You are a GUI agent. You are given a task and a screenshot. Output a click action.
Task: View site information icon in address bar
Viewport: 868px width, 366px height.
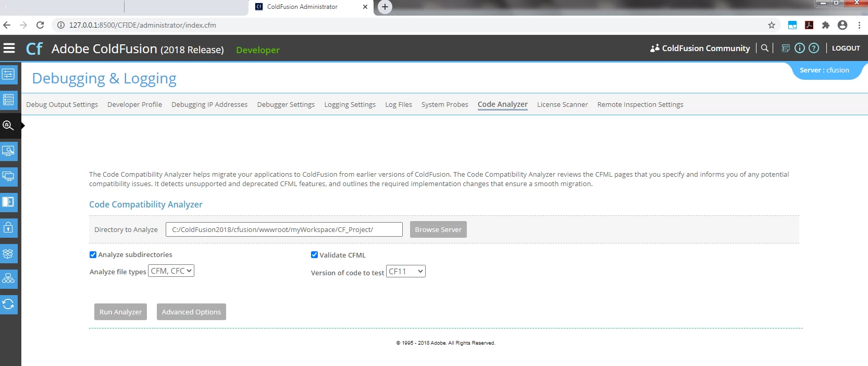pyautogui.click(x=61, y=25)
